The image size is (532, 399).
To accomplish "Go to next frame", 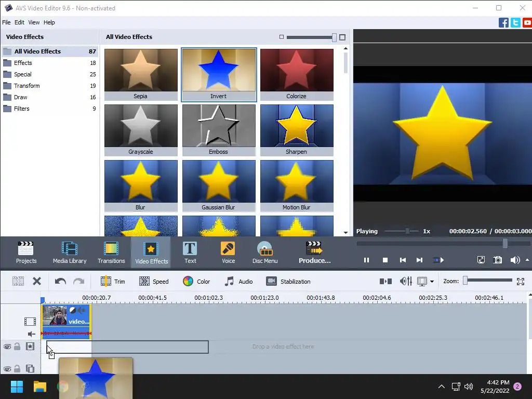I will [x=420, y=260].
